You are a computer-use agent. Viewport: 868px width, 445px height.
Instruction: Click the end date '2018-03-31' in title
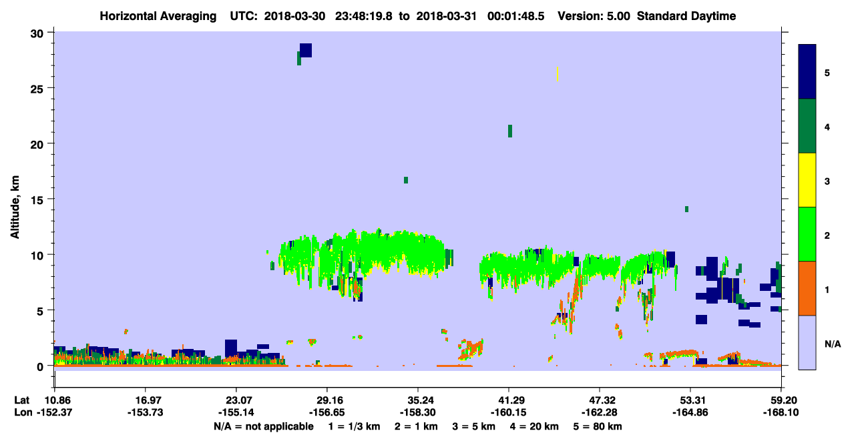click(x=446, y=16)
